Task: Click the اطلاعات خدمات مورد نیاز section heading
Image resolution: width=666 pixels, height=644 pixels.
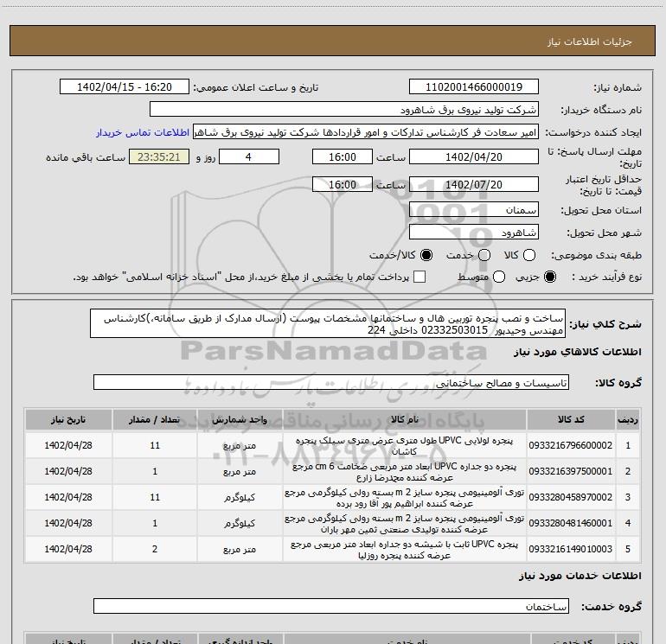Action: tap(580, 576)
